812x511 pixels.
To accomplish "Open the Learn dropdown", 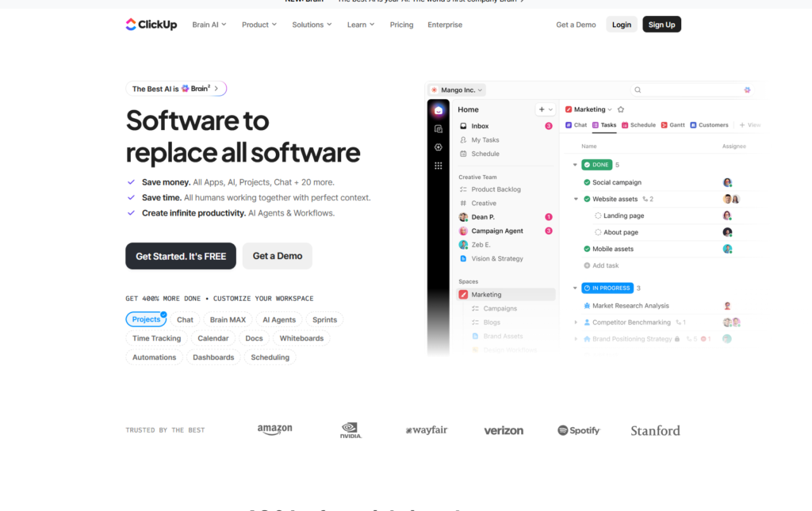I will [x=361, y=25].
